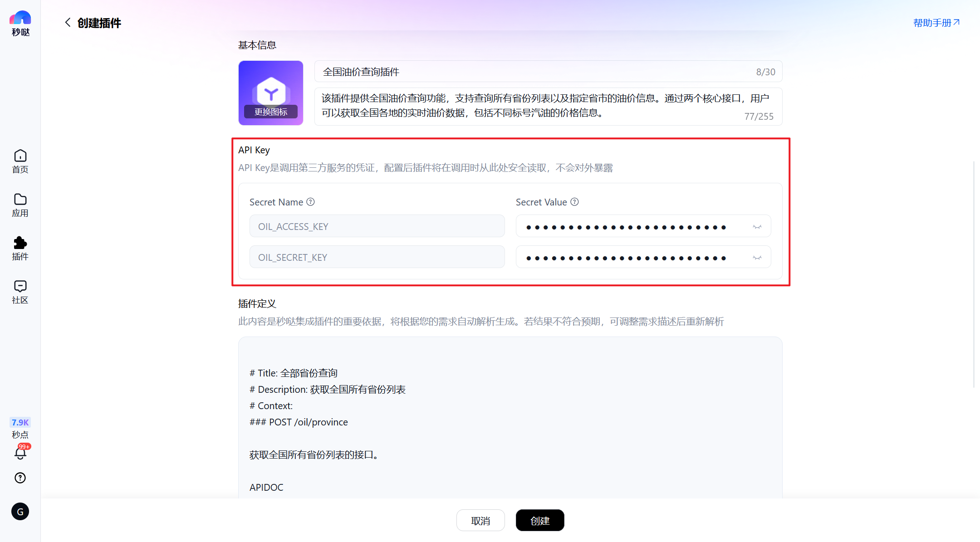Open the 应用 apps section from the sidebar
The height and width of the screenshot is (542, 980).
point(20,204)
